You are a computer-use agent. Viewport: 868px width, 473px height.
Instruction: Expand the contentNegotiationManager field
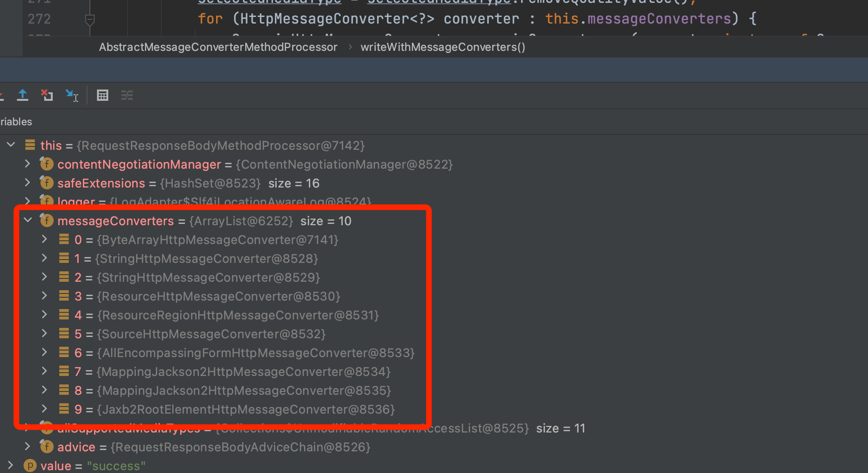(27, 163)
